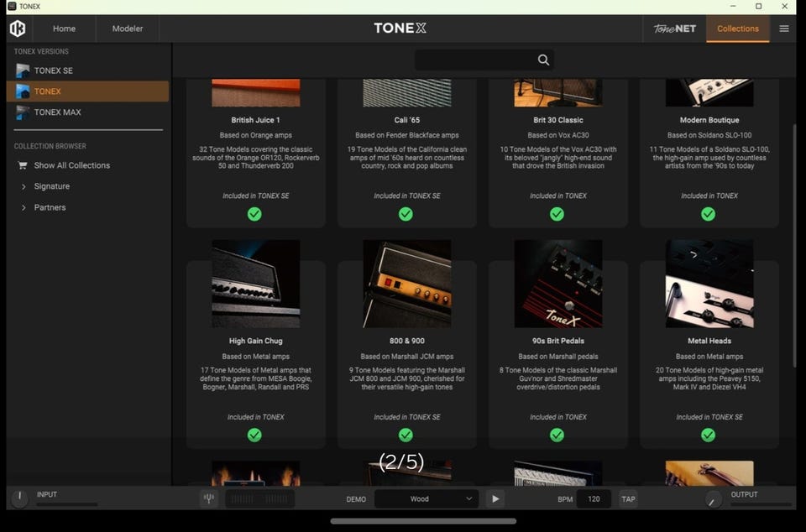This screenshot has width=806, height=532.
Task: Open the 90s Brit Pedals thumbnail
Action: pyautogui.click(x=558, y=284)
